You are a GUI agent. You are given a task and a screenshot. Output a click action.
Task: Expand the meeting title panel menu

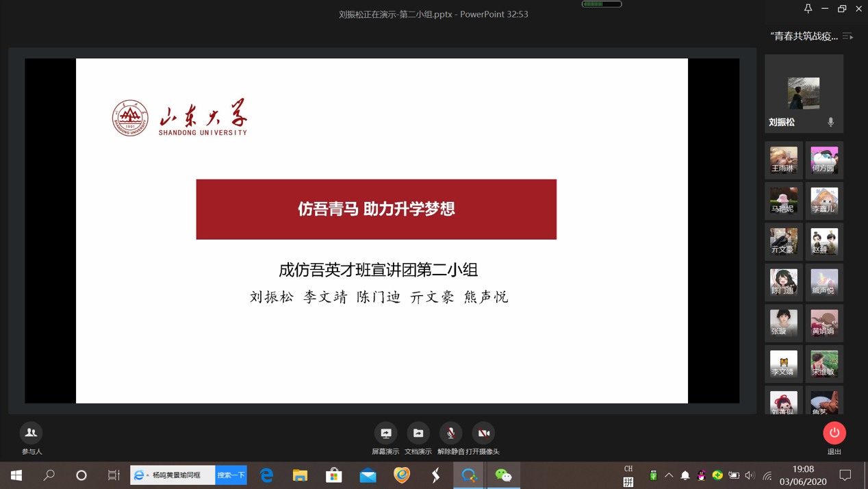click(847, 36)
